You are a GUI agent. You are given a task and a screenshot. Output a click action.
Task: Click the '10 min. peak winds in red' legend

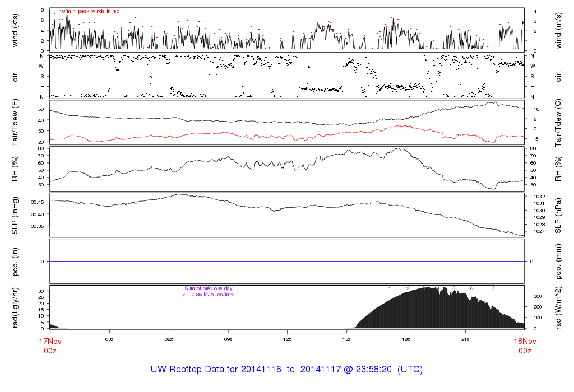click(x=89, y=11)
